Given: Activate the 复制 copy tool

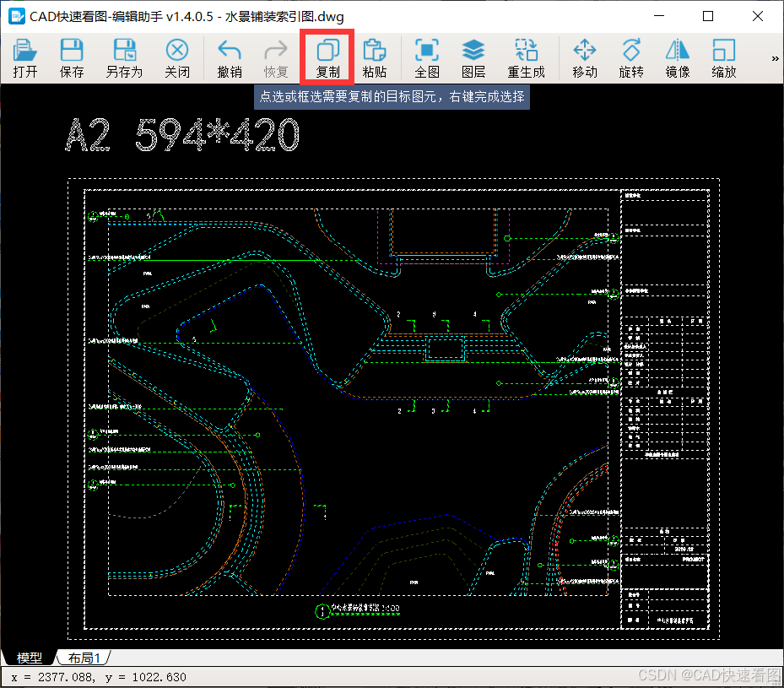Looking at the screenshot, I should click(x=328, y=58).
